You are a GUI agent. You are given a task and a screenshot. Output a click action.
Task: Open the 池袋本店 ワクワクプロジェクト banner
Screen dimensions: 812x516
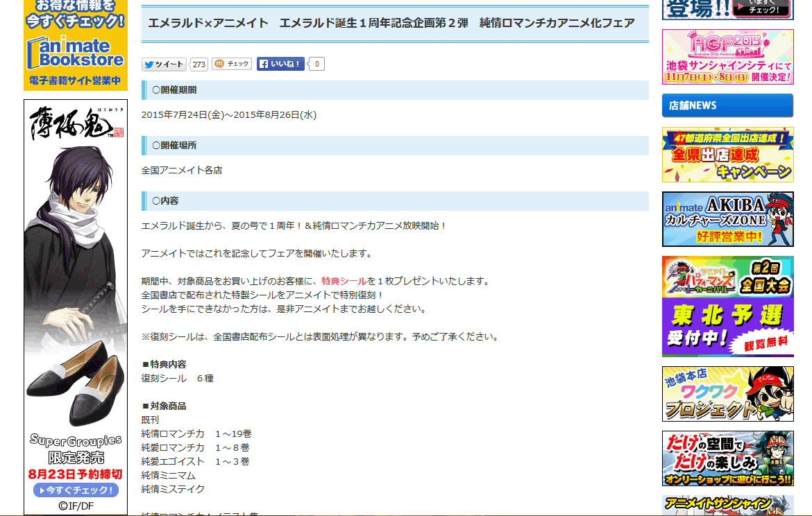click(x=727, y=394)
